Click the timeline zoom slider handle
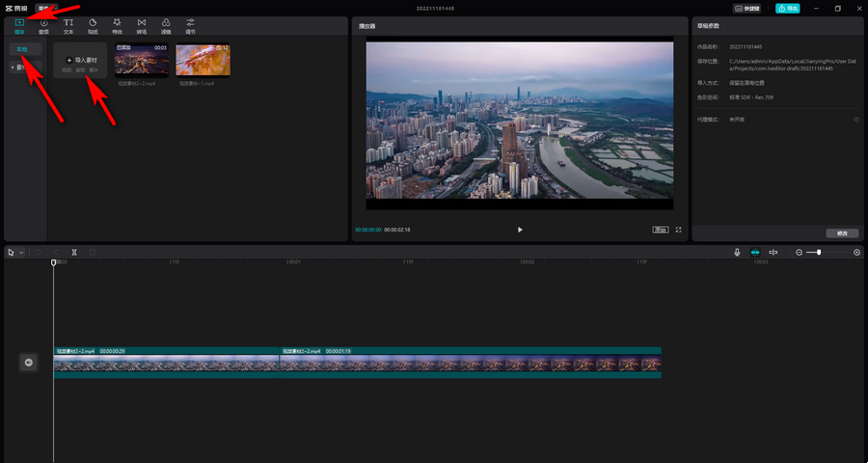 (x=819, y=252)
